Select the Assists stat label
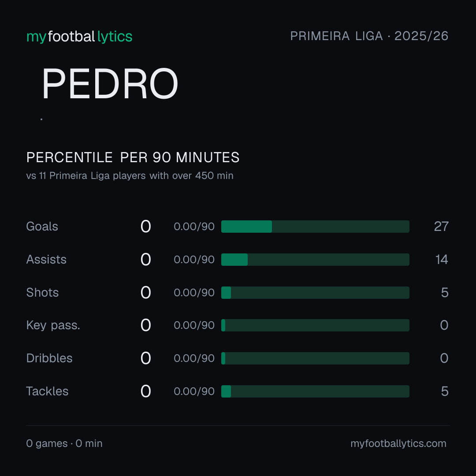 (x=46, y=260)
